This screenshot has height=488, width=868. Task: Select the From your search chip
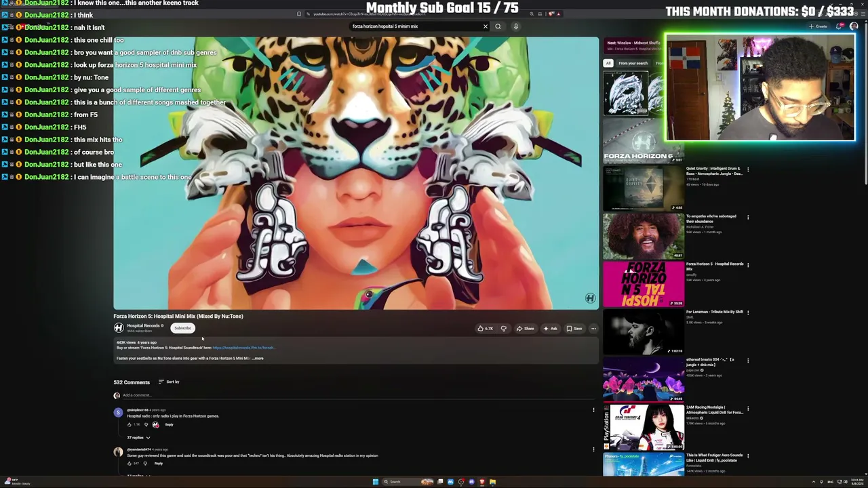[x=633, y=63]
